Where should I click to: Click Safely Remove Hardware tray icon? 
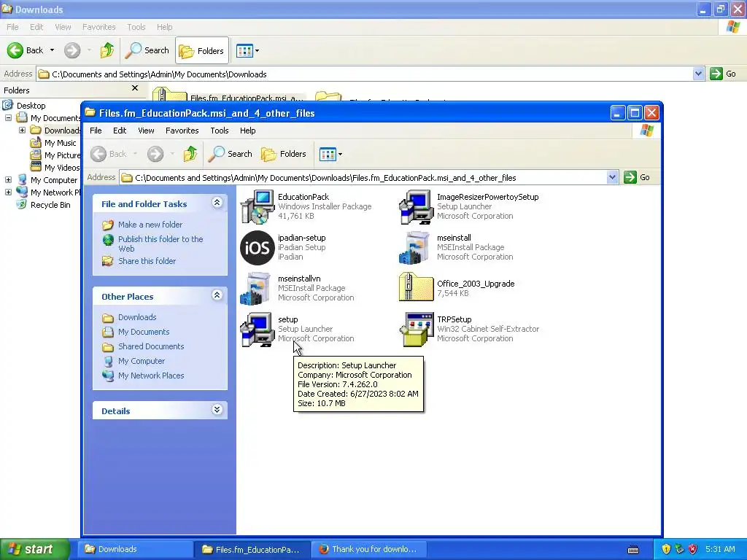pyautogui.click(x=679, y=549)
